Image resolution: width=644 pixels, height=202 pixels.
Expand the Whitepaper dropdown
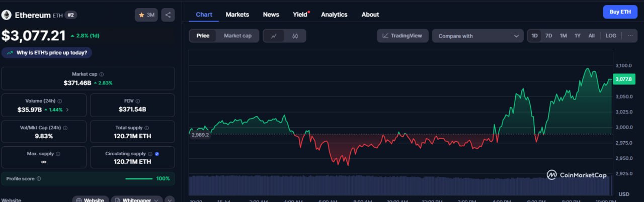137,200
